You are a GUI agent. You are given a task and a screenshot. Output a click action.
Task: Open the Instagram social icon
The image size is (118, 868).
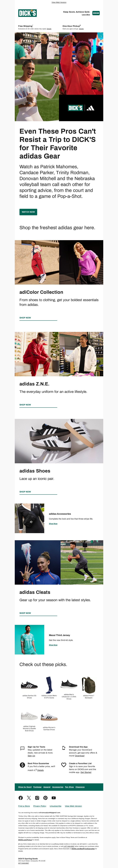coord(37,798)
